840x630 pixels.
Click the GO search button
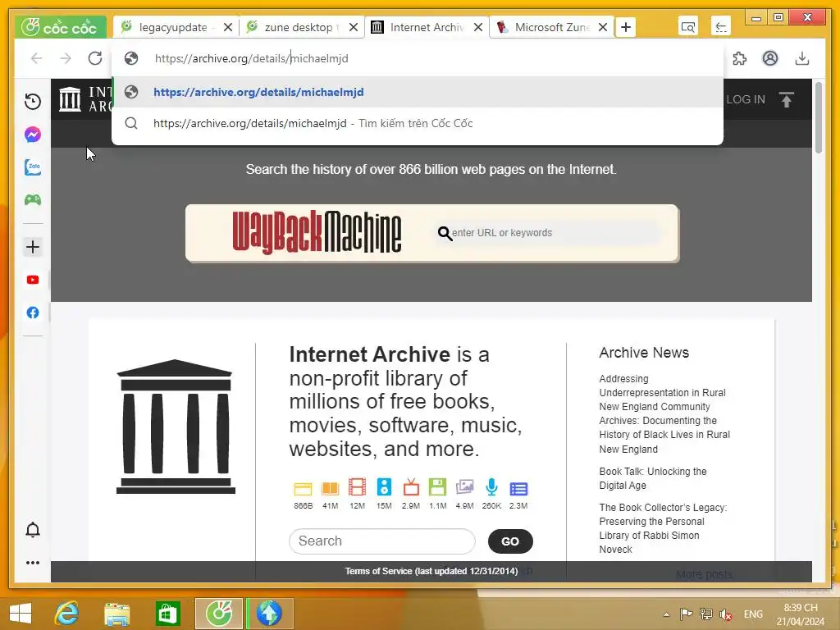(510, 541)
